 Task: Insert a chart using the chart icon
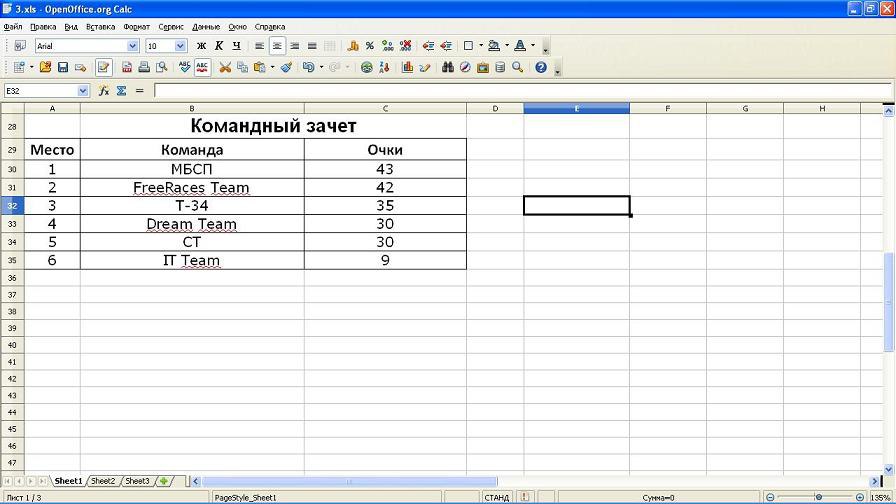pos(407,68)
